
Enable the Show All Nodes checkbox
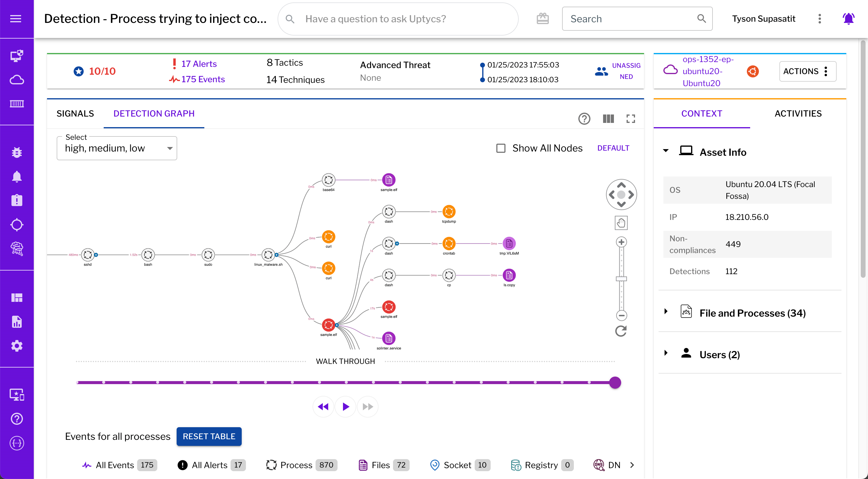(501, 148)
